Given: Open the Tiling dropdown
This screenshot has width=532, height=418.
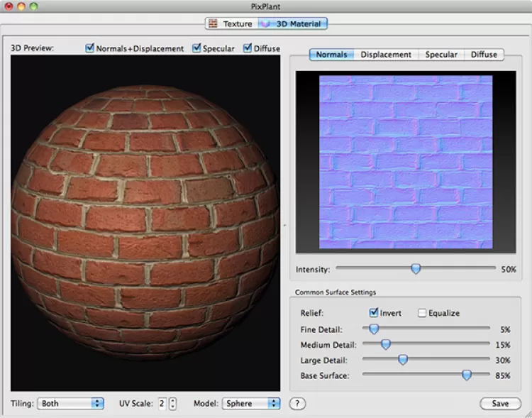Looking at the screenshot, I should pos(70,403).
